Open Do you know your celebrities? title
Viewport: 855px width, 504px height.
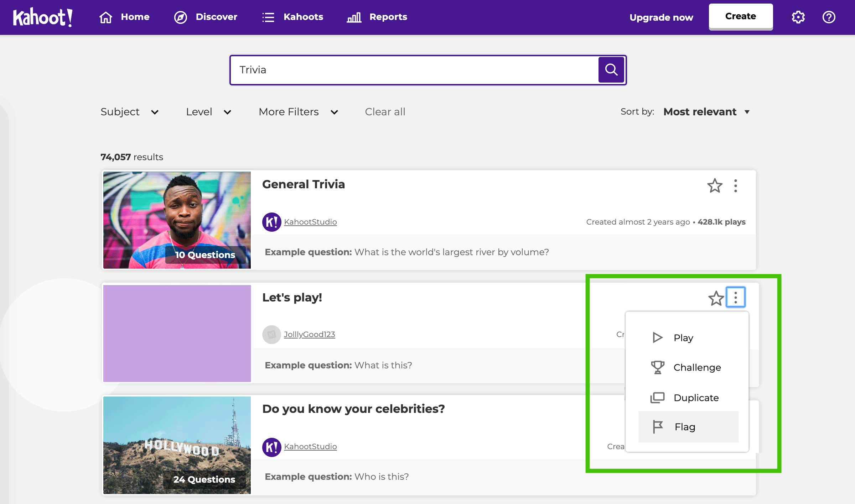353,409
